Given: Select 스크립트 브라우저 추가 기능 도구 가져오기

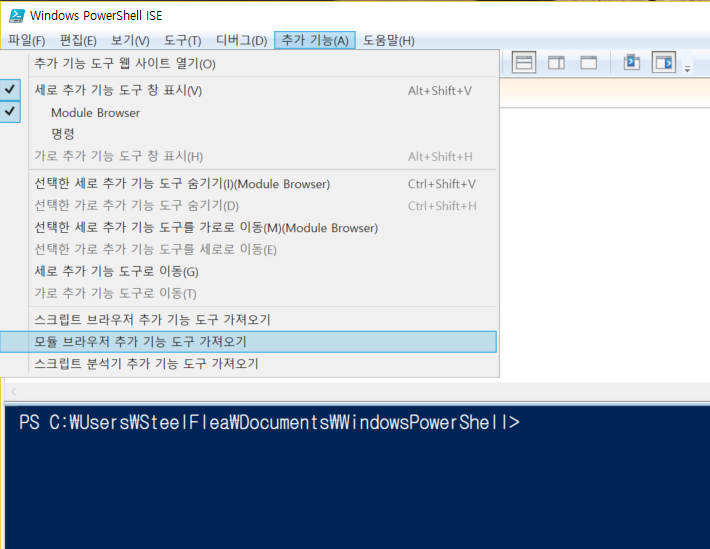Looking at the screenshot, I should 249,320.
